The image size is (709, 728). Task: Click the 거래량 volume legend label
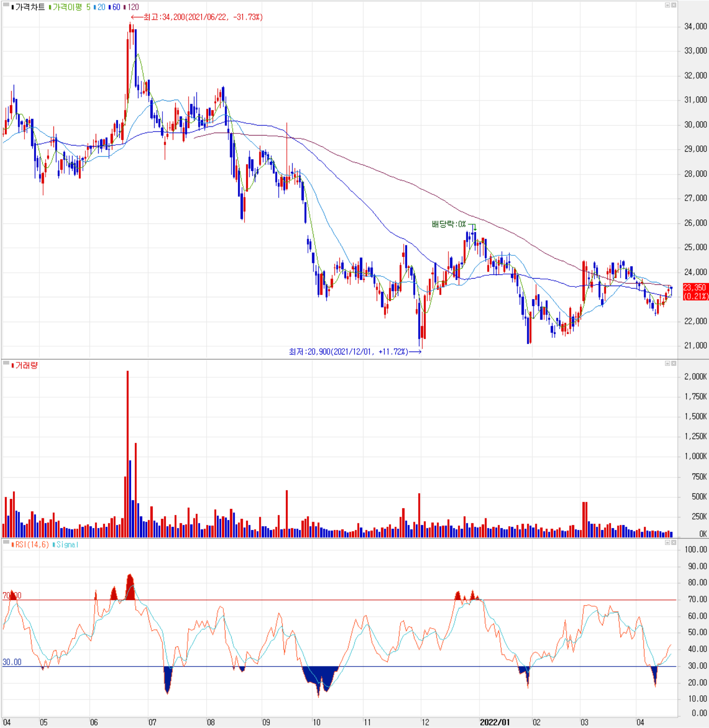(x=25, y=365)
